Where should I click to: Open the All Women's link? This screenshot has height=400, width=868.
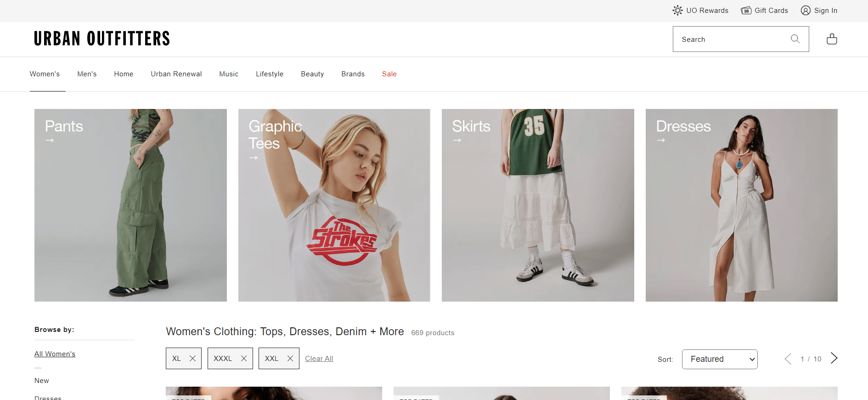tap(55, 354)
